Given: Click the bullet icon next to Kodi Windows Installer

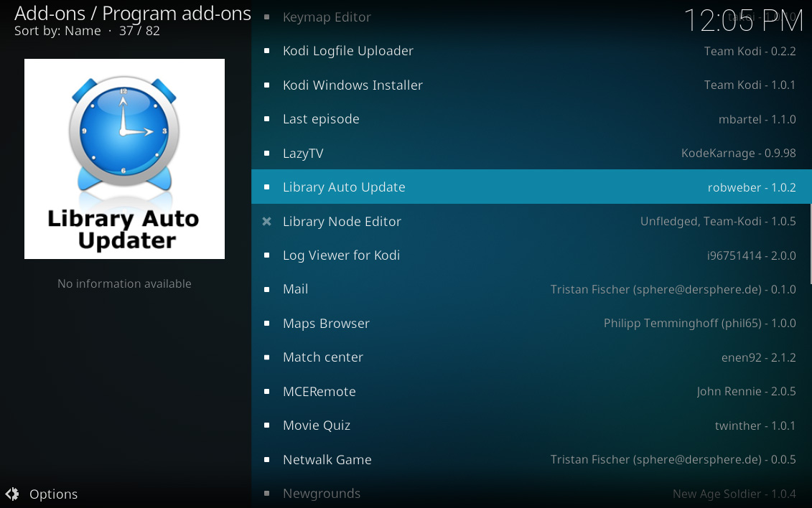Looking at the screenshot, I should 266,85.
